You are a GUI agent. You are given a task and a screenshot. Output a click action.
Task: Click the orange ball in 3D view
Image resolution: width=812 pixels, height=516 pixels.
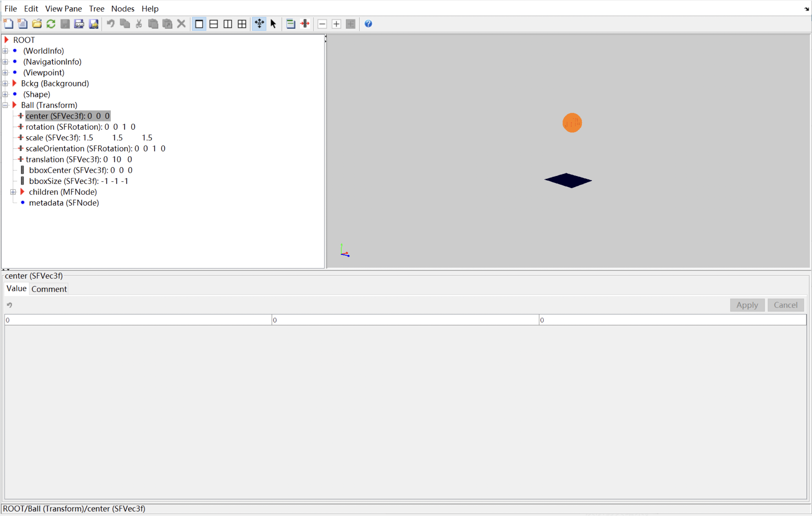pyautogui.click(x=572, y=123)
